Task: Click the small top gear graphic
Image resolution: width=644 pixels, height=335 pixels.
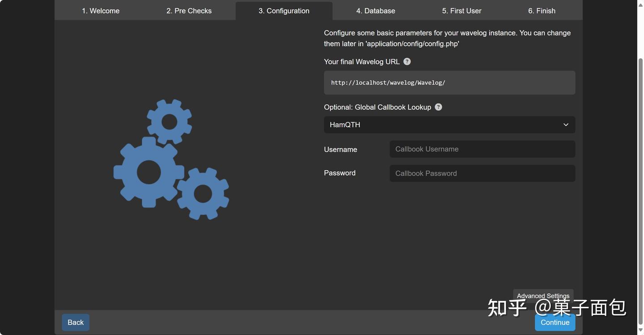Action: [x=169, y=121]
